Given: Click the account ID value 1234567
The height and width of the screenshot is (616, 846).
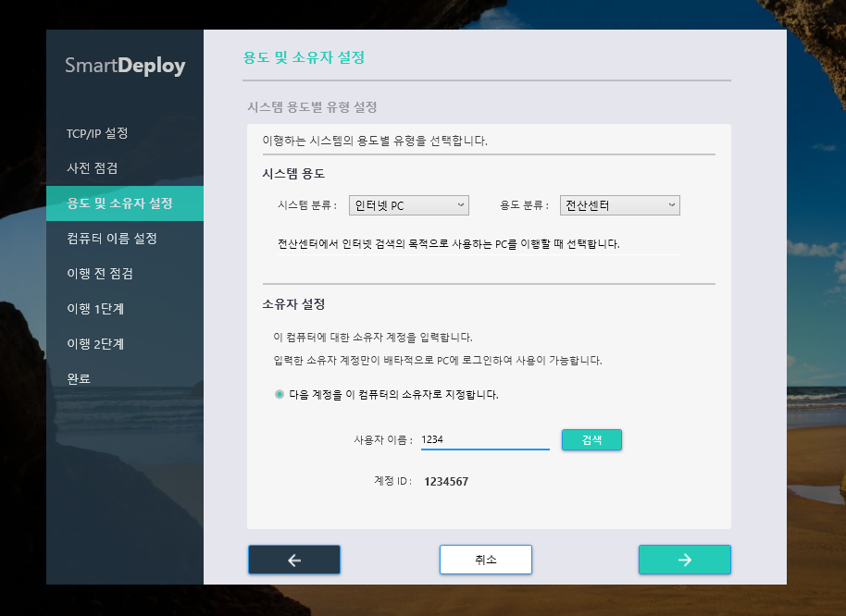Looking at the screenshot, I should pyautogui.click(x=446, y=481).
